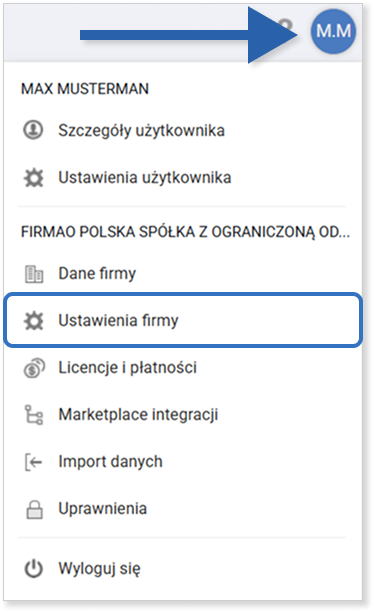Click the user details person icon
The height and width of the screenshot is (612, 374).
34,130
